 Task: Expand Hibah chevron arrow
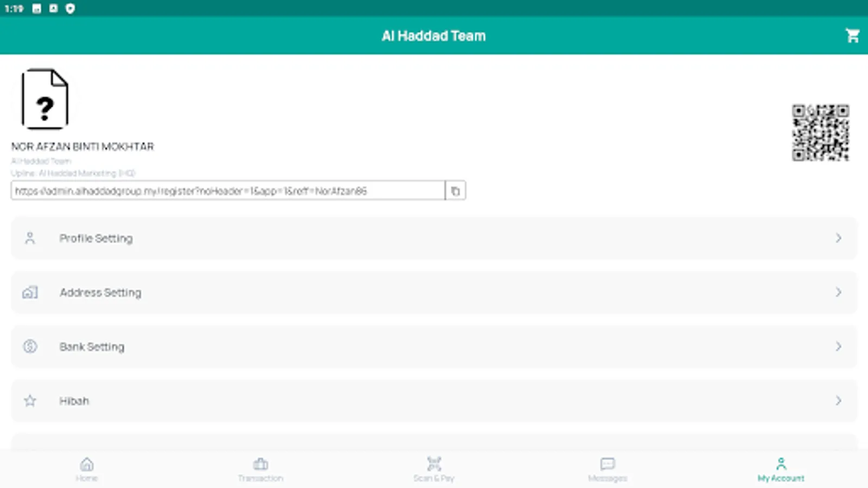coord(839,401)
